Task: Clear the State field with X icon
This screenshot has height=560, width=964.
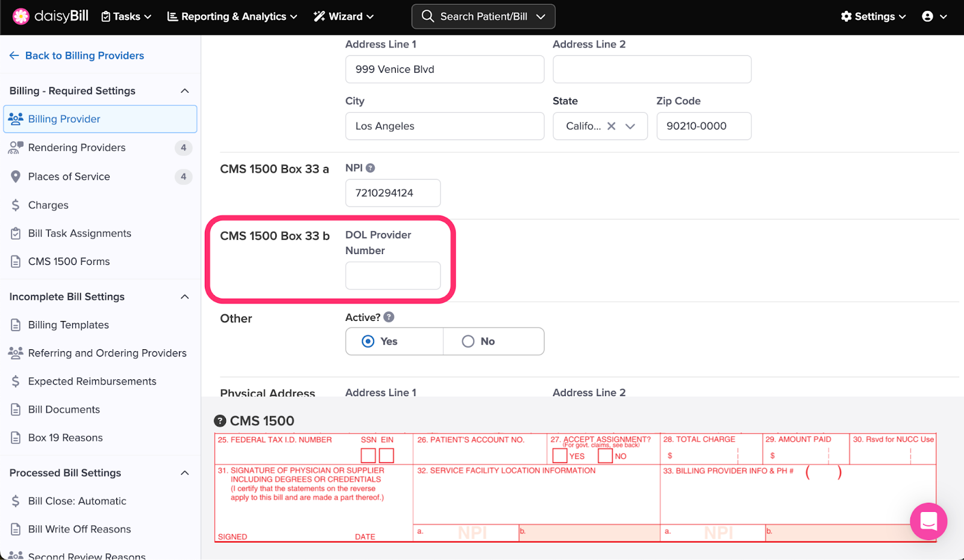Action: 612,126
